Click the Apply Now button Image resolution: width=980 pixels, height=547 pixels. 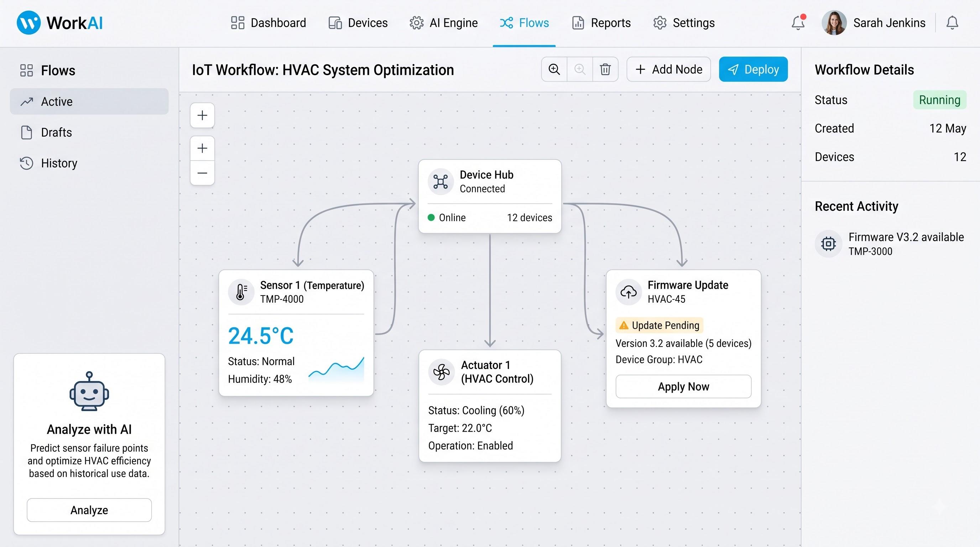point(684,386)
